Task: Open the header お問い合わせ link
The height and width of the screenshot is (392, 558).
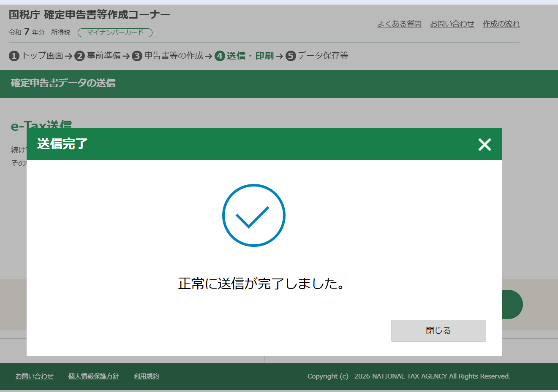Action: coord(452,24)
